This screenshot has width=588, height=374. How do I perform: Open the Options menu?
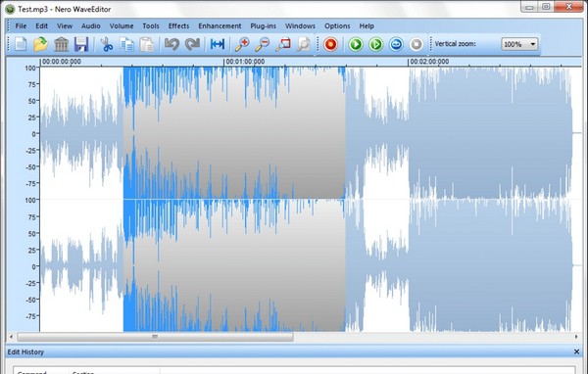[x=337, y=25]
